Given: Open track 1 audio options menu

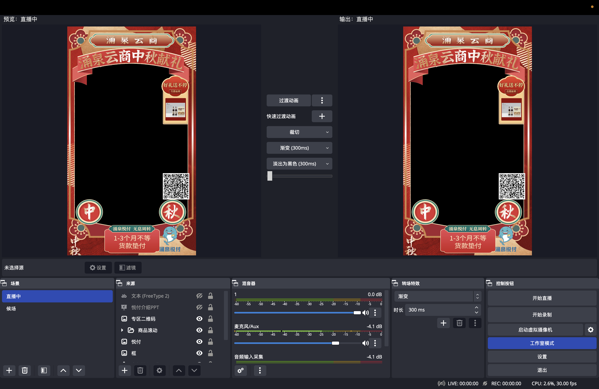Looking at the screenshot, I should [x=375, y=313].
